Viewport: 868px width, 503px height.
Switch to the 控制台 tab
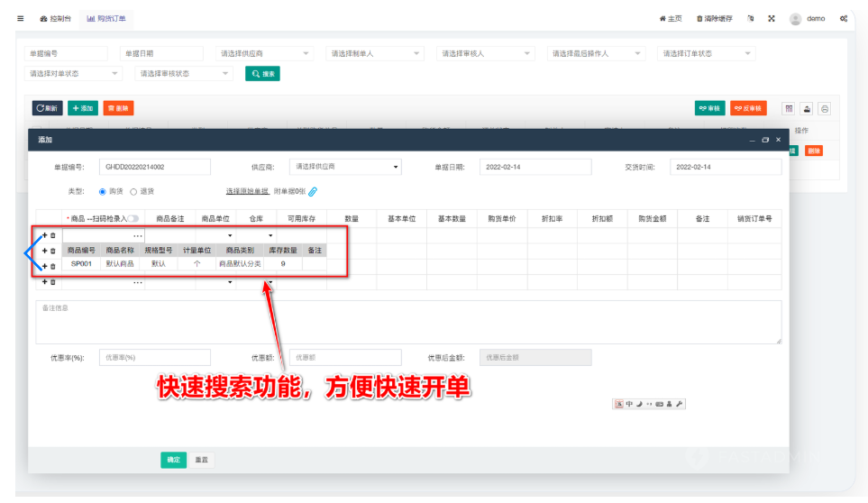pos(56,18)
